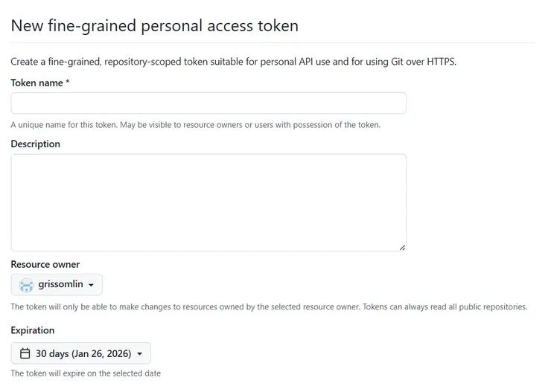
Task: Click the Resource owner label
Action: coord(45,264)
